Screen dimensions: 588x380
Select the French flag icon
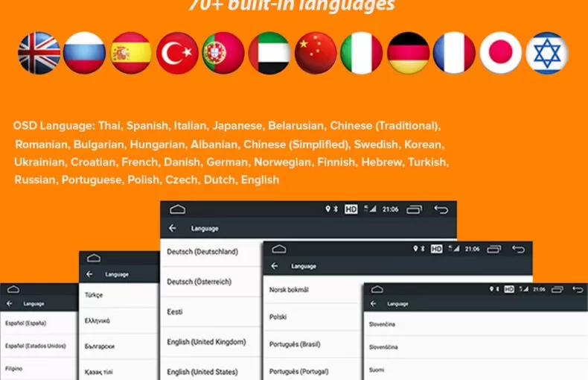pos(454,53)
